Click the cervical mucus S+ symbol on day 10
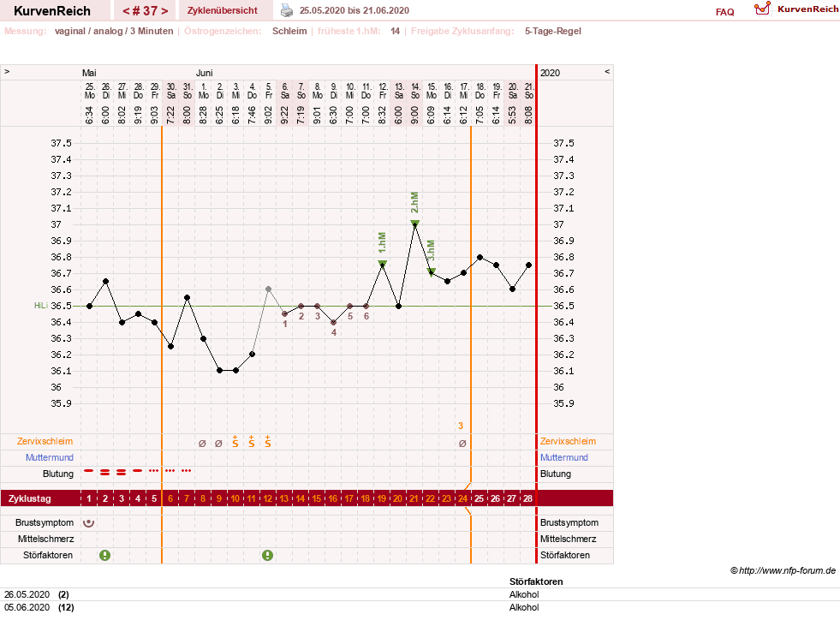This screenshot has width=840, height=632. click(x=235, y=441)
